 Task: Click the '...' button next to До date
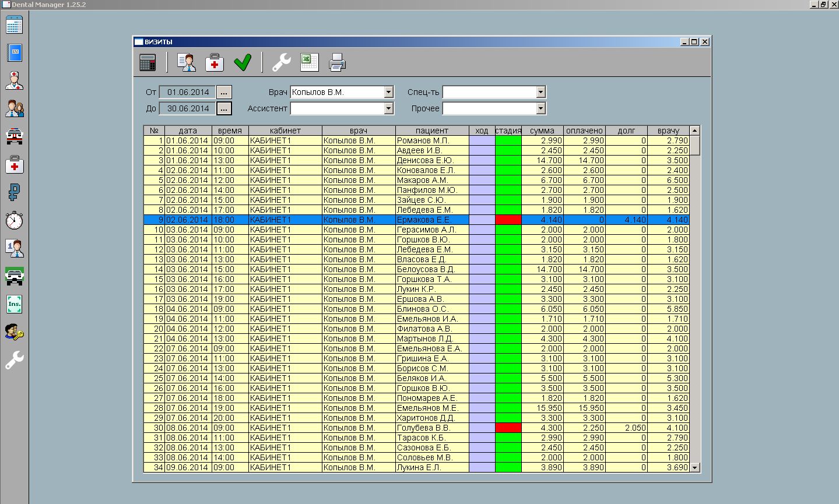click(224, 108)
